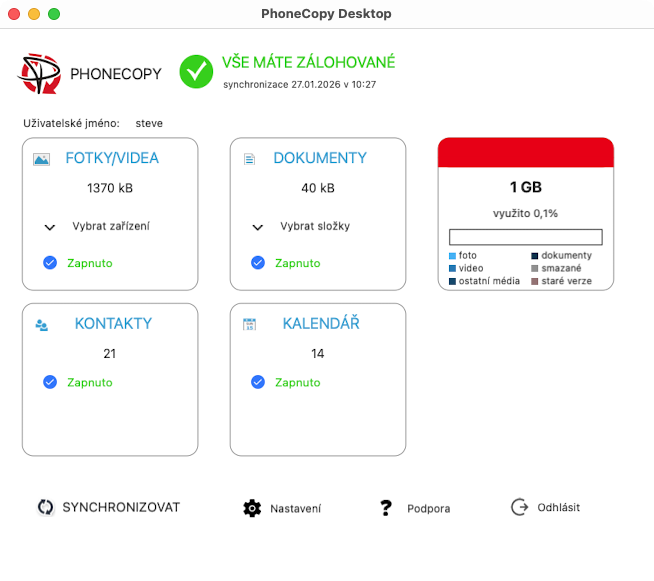Click the Nastavení gear icon
This screenshot has width=654, height=581.
[252, 508]
